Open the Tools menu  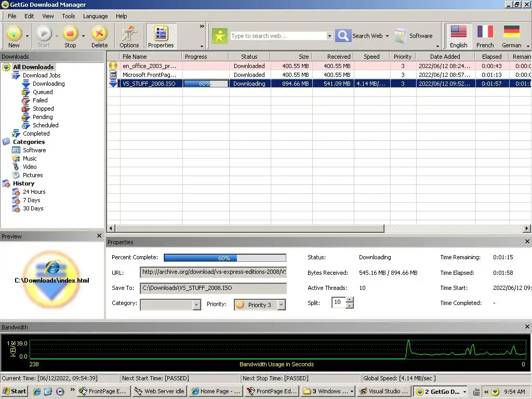68,16
